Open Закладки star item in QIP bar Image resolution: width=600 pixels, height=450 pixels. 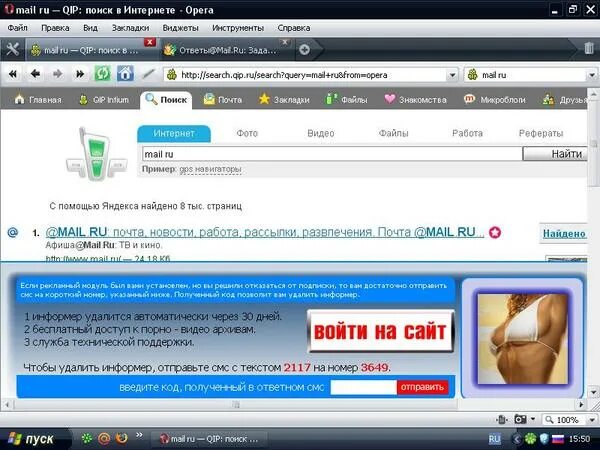coord(284,100)
